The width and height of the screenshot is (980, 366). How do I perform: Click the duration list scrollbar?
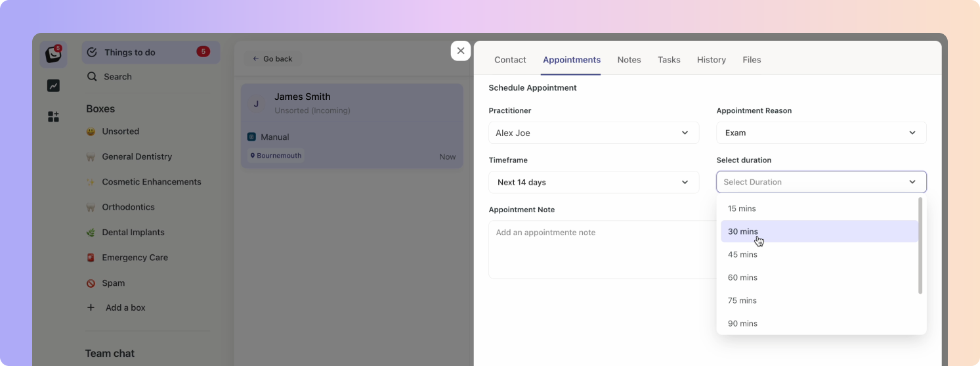920,245
